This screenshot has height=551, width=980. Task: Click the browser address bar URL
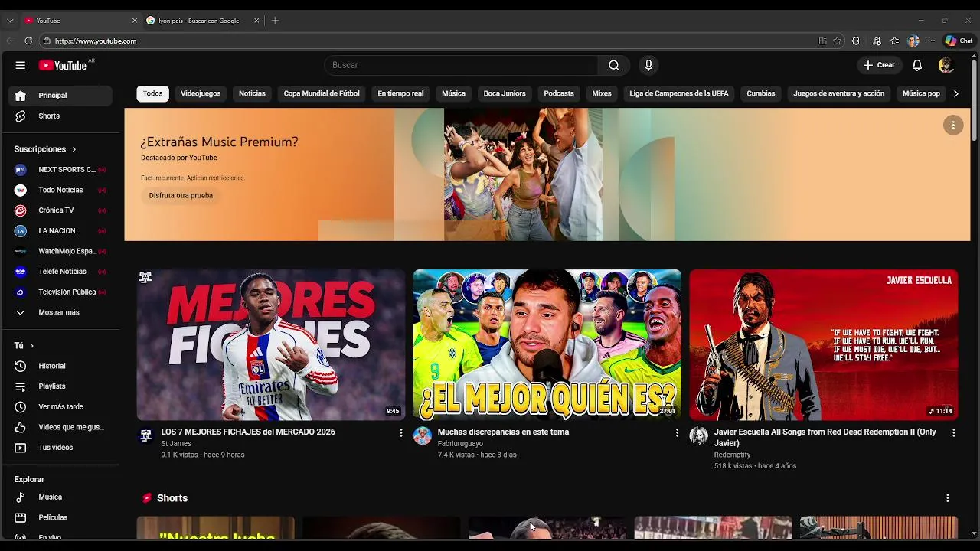(96, 41)
